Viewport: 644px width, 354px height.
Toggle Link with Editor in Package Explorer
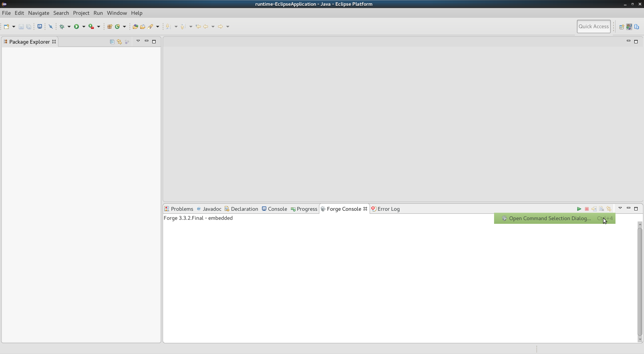pos(119,42)
